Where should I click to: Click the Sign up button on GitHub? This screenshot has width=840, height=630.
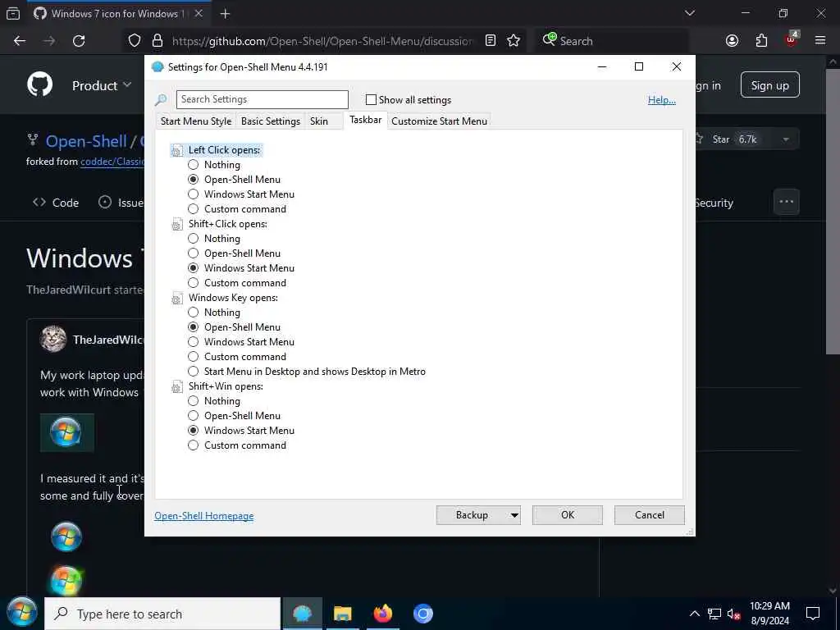[769, 84]
